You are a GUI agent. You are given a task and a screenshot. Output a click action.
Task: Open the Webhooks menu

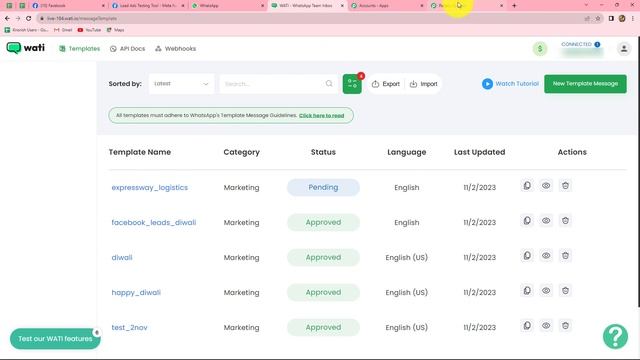point(176,49)
